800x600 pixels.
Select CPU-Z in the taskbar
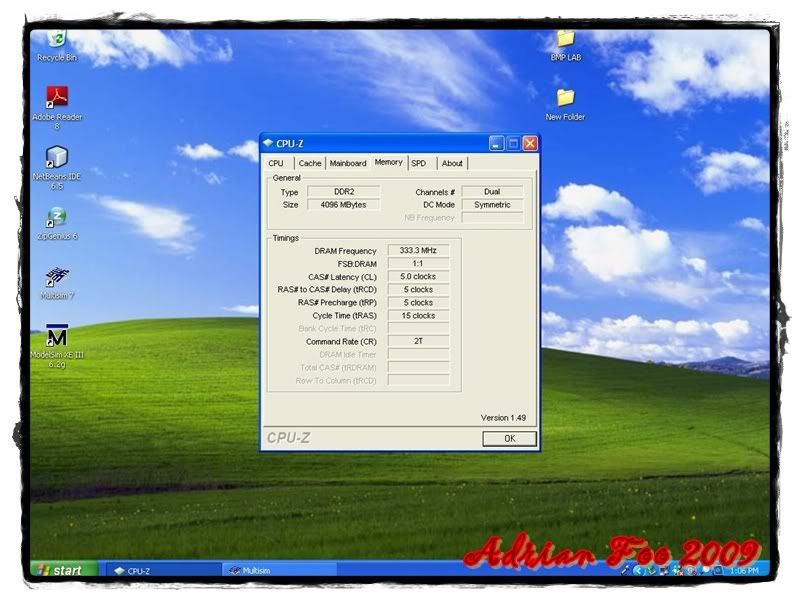click(163, 570)
